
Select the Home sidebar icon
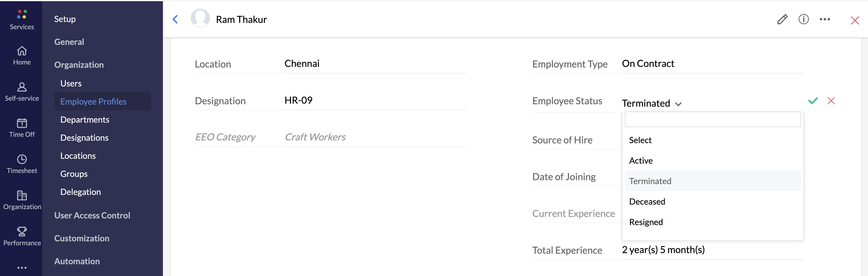(x=22, y=51)
